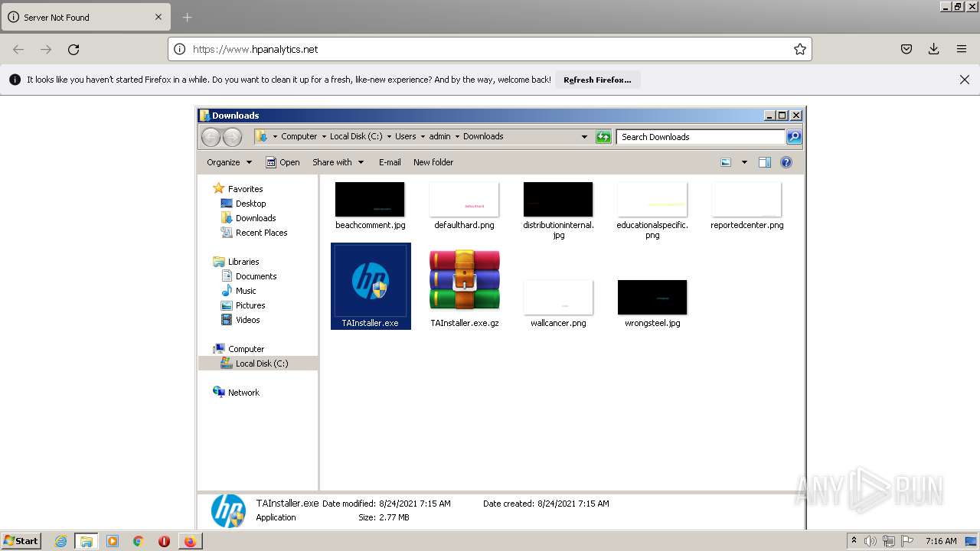Click E-mail in Explorer toolbar
980x551 pixels.
click(x=390, y=162)
